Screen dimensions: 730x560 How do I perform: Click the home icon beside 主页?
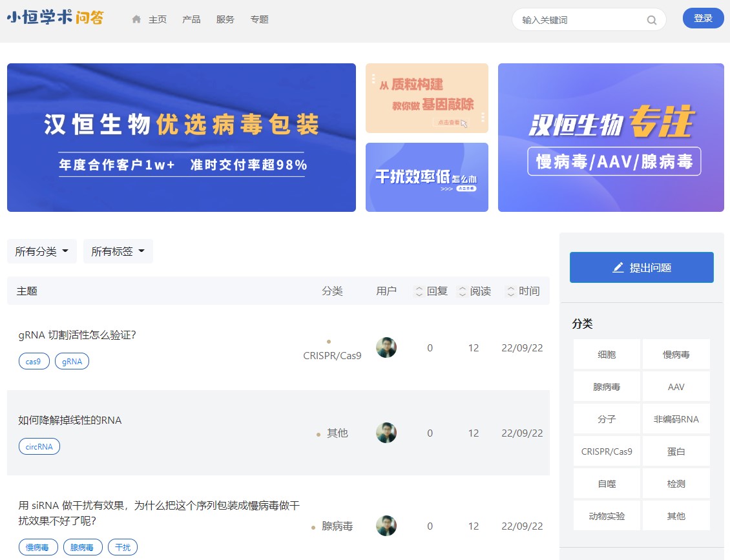(x=136, y=19)
